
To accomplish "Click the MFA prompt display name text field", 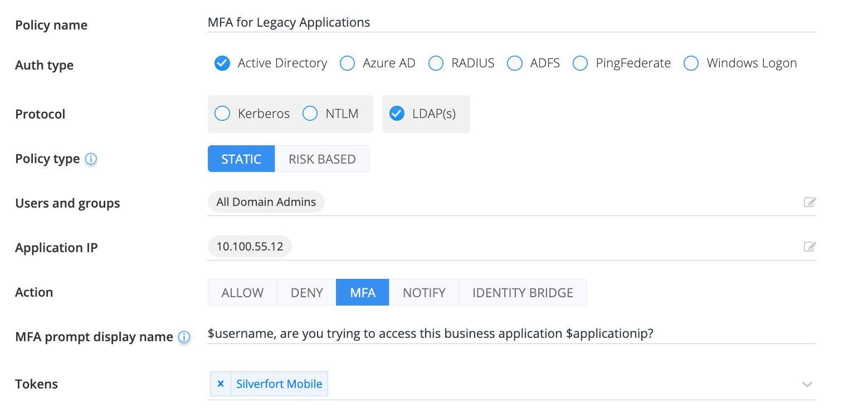I will (x=511, y=334).
